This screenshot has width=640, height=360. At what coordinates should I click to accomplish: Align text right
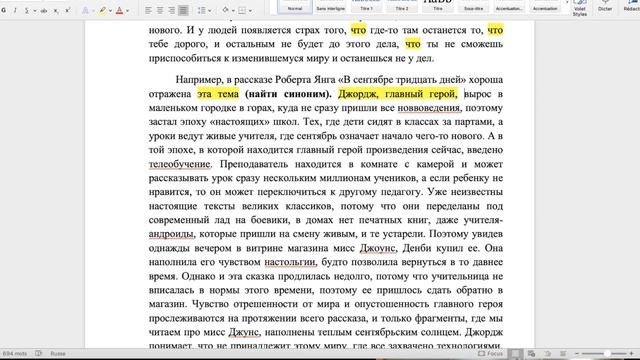[172, 11]
